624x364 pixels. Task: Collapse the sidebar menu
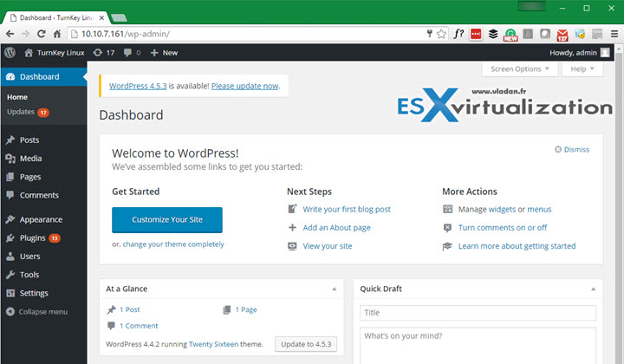(x=37, y=312)
